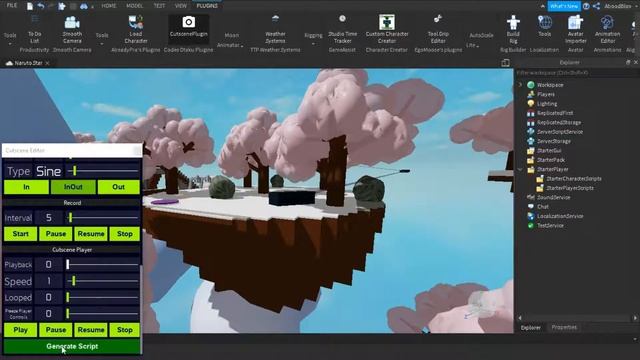The image size is (640, 360).
Task: Select the PLUGINS ribbon tab
Action: [207, 6]
